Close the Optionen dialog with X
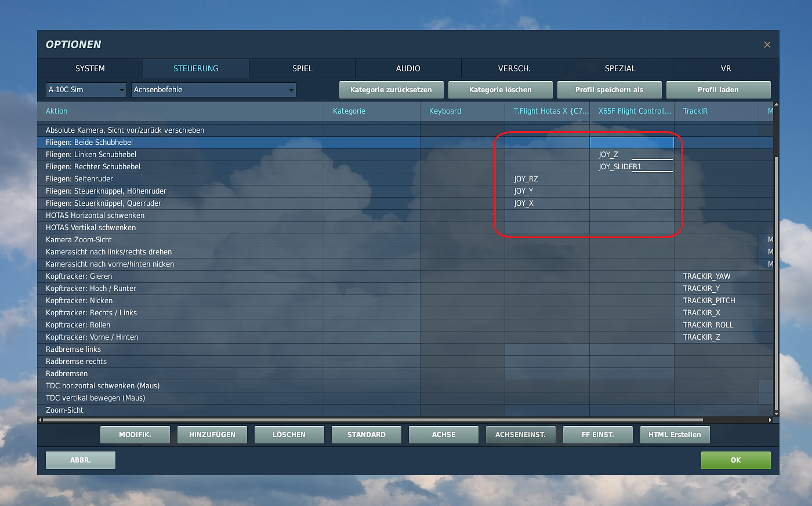This screenshot has width=812, height=506. point(767,45)
